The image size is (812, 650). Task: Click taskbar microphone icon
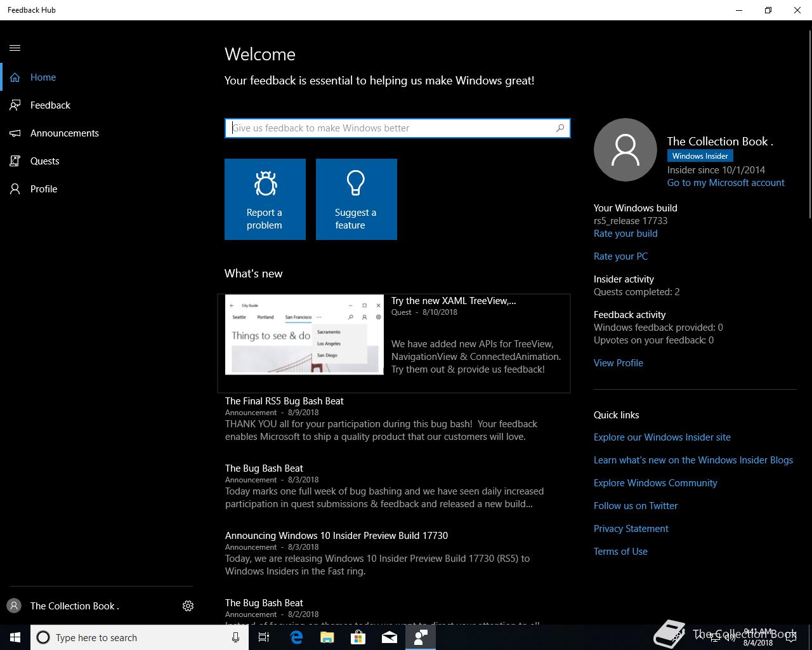pyautogui.click(x=235, y=637)
